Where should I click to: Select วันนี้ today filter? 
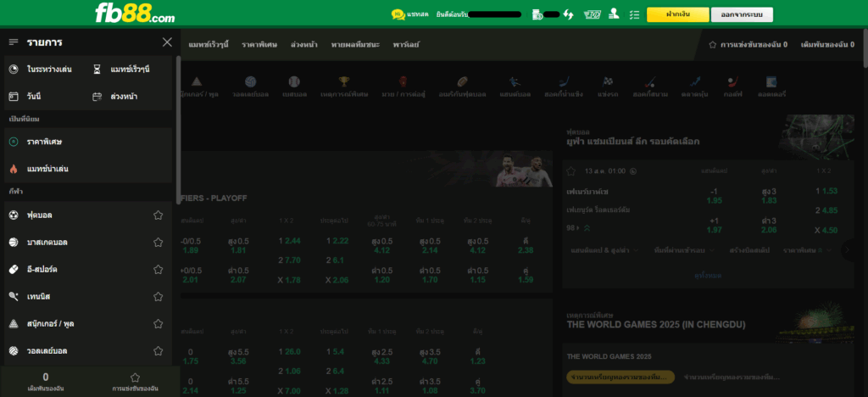(25, 97)
